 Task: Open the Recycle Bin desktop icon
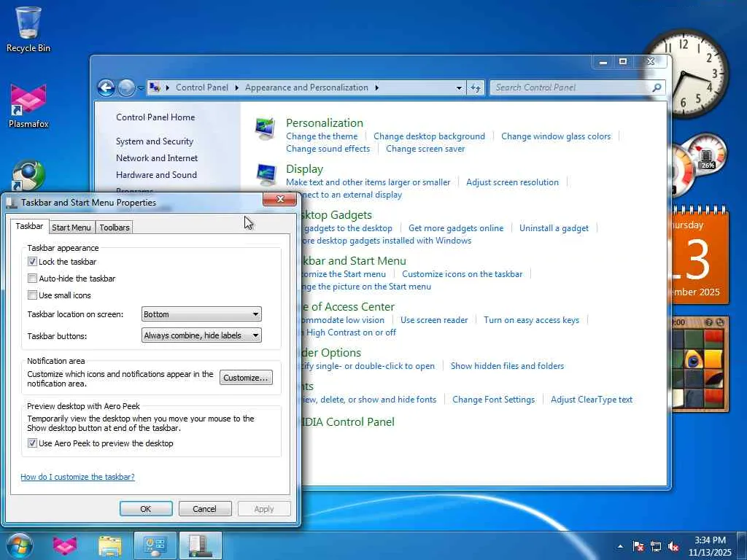click(28, 28)
